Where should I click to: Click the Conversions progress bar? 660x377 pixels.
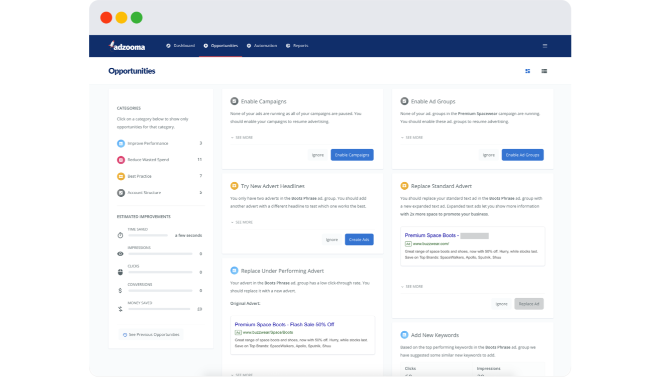(x=160, y=291)
